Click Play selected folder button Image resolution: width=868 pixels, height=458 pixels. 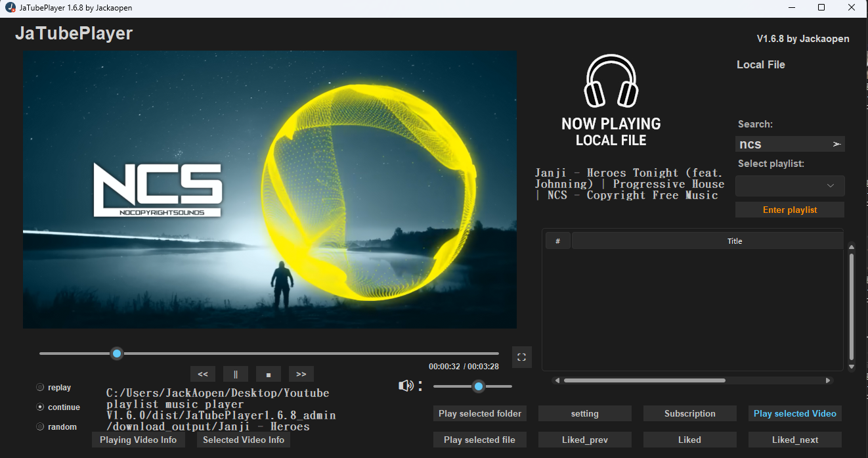coord(480,413)
